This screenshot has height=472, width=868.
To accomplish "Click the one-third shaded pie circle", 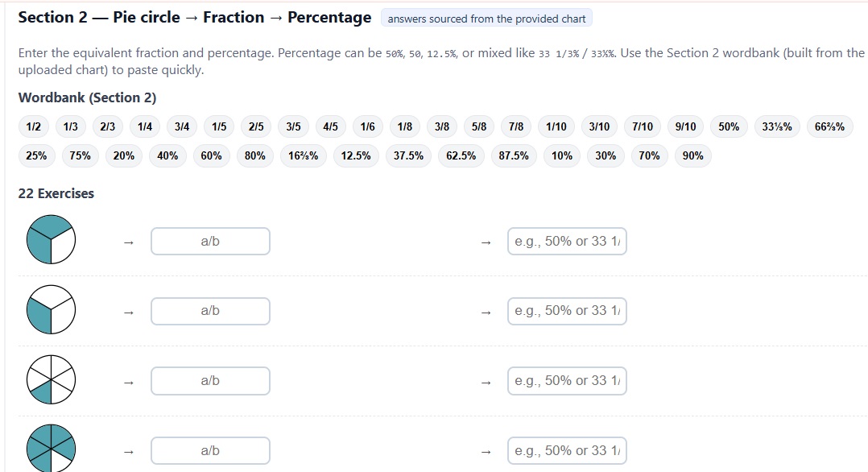I will click(x=51, y=310).
